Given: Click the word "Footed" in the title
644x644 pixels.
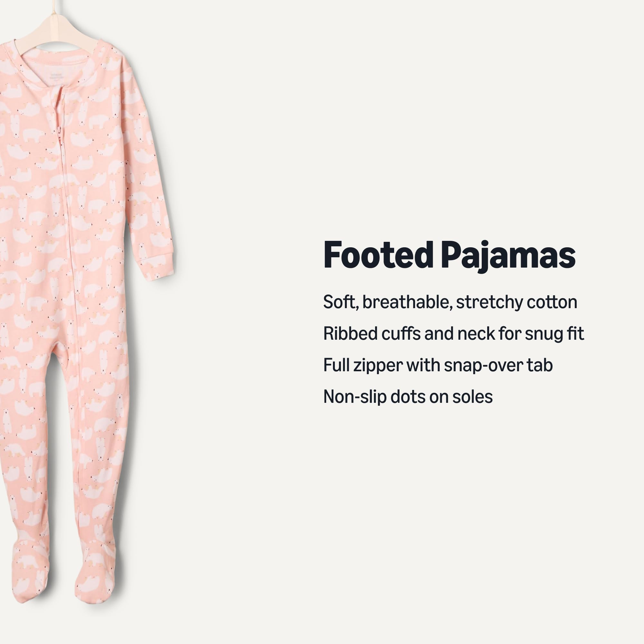Looking at the screenshot, I should click(x=378, y=256).
